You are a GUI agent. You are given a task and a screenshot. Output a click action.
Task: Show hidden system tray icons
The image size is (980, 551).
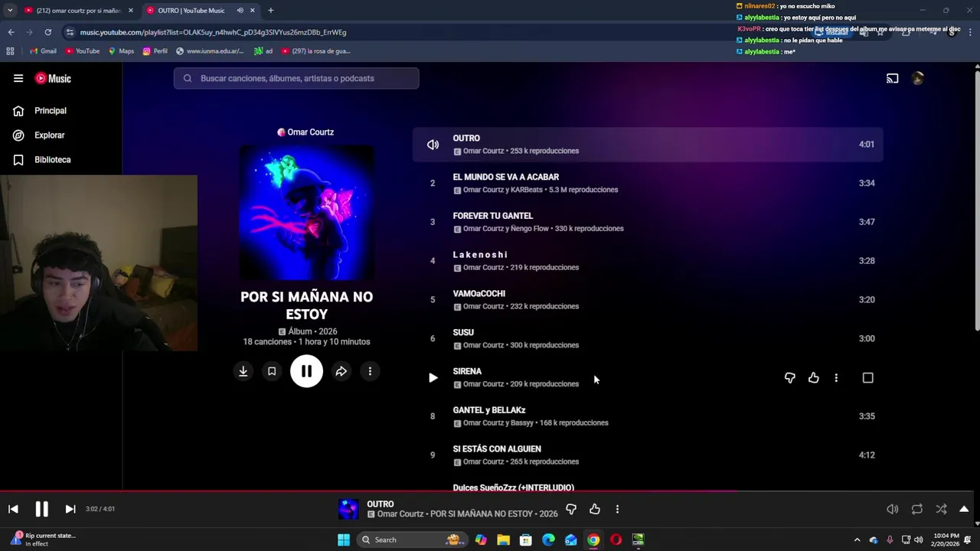(857, 540)
